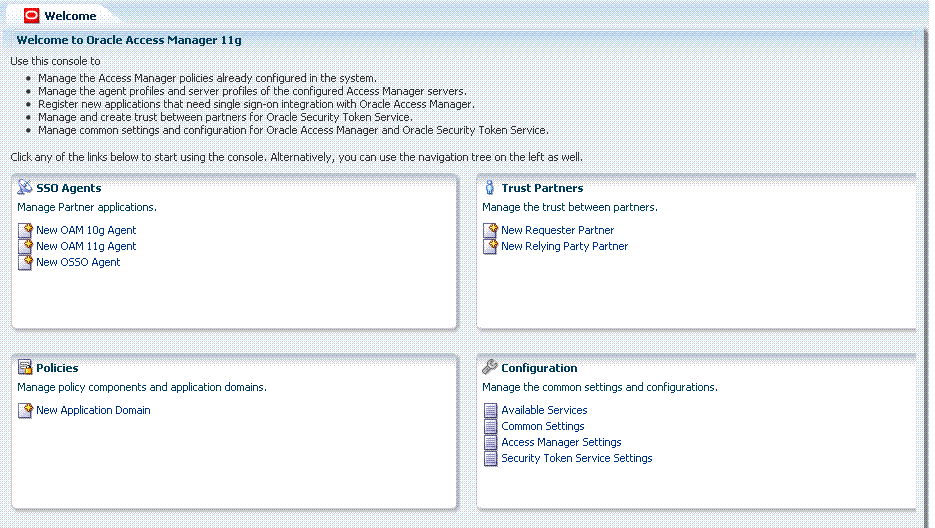Click 'Manage Partner applications.' text

click(x=87, y=207)
